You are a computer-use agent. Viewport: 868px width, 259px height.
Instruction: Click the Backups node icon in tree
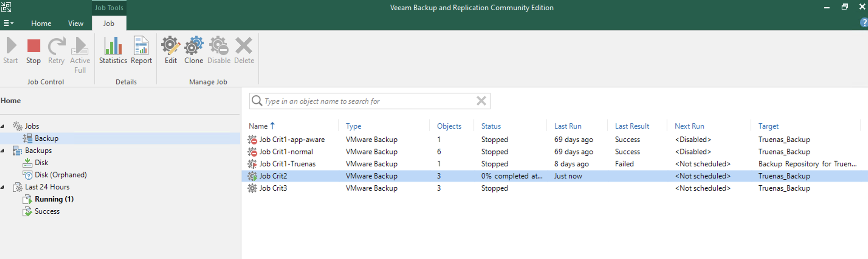(x=18, y=150)
